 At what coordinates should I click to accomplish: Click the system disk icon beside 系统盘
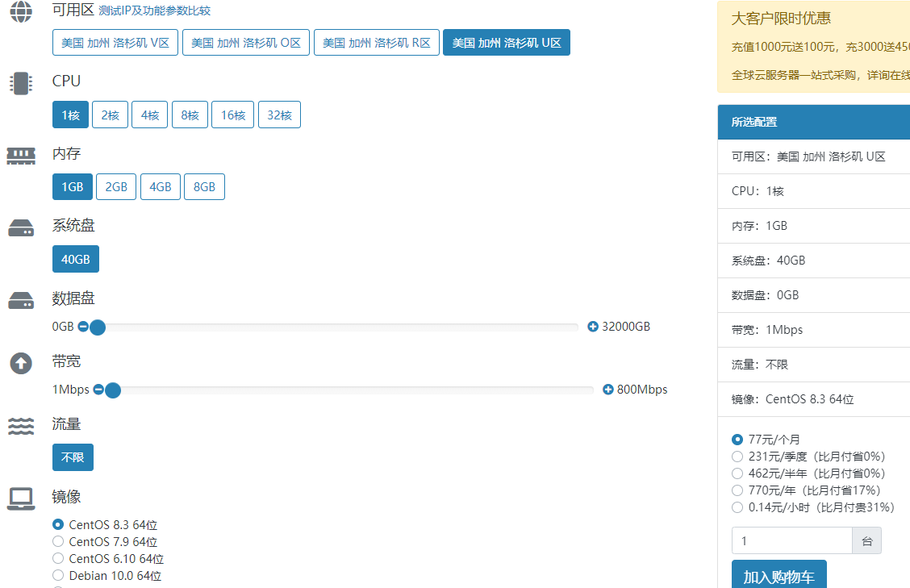(x=21, y=228)
